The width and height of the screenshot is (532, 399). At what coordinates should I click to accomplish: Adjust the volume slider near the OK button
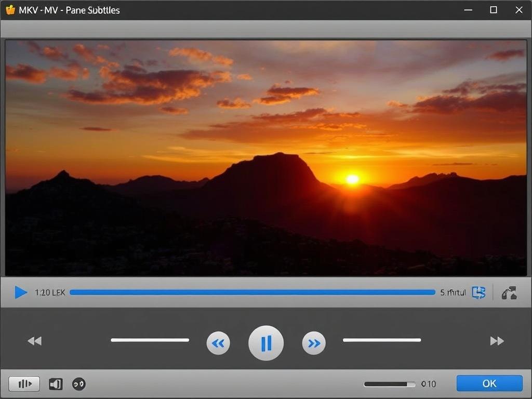(x=390, y=384)
